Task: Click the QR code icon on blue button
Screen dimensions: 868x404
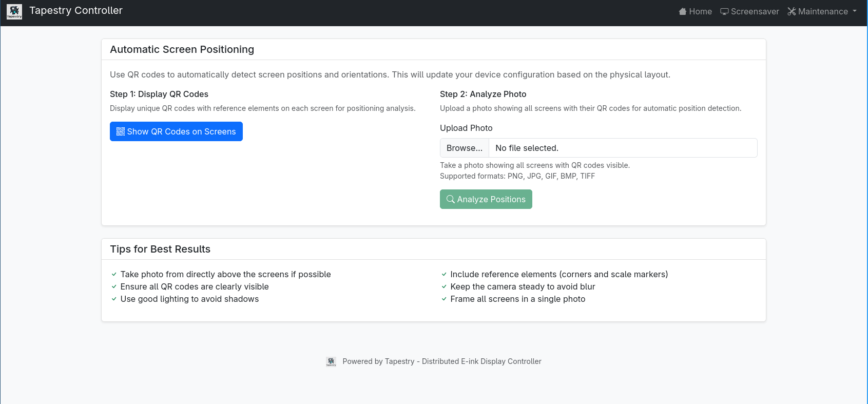Action: tap(121, 131)
